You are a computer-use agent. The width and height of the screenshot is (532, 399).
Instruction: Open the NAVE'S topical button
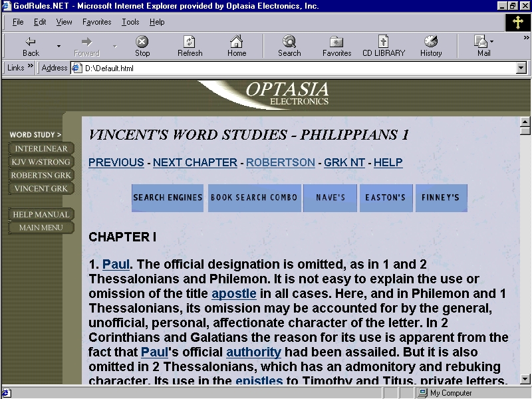[x=331, y=198]
